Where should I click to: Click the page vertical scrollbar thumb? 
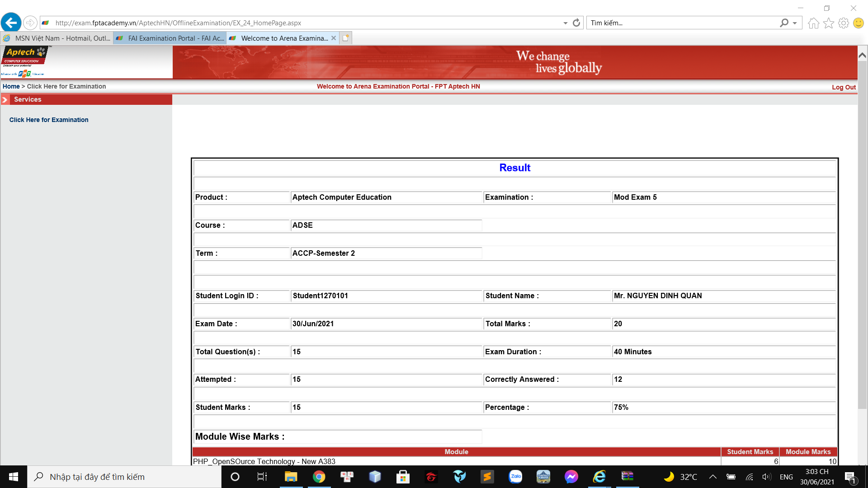(x=863, y=235)
